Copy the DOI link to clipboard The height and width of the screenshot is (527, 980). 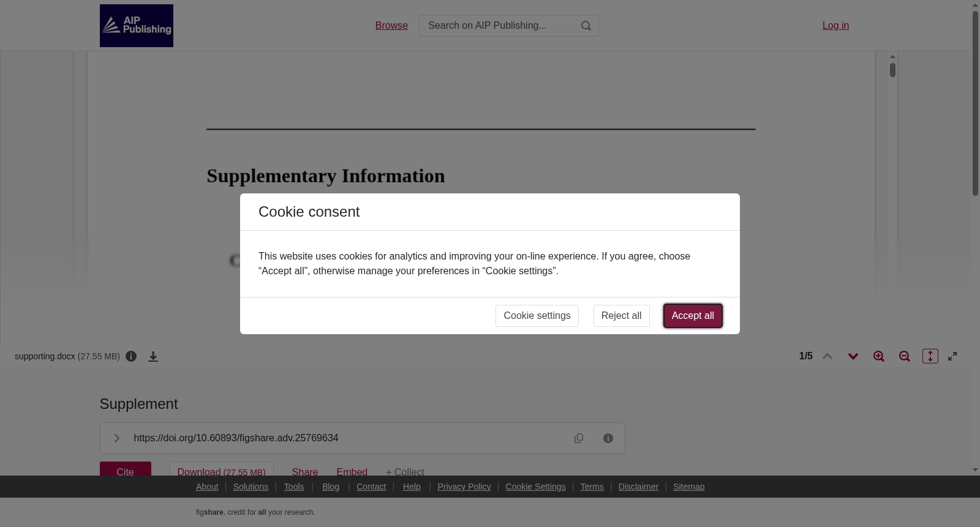pos(579,438)
